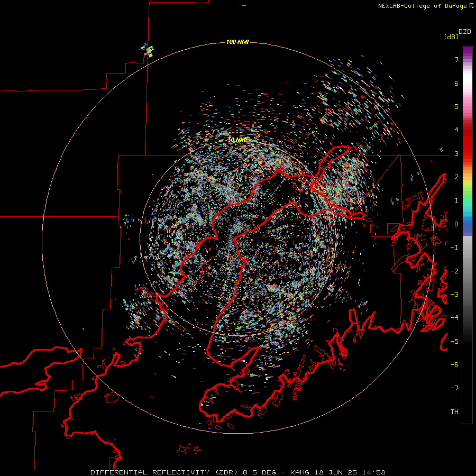Select the 2 value on the dB scale
476x476 pixels.
[456, 177]
